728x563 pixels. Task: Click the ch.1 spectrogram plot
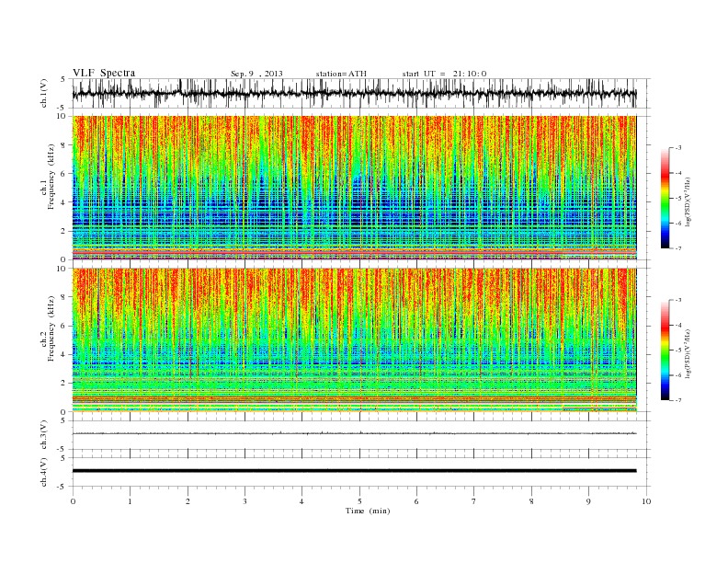point(355,188)
